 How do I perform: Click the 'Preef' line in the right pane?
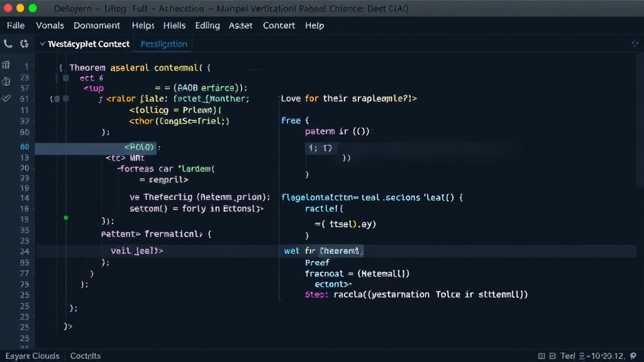pyautogui.click(x=317, y=263)
